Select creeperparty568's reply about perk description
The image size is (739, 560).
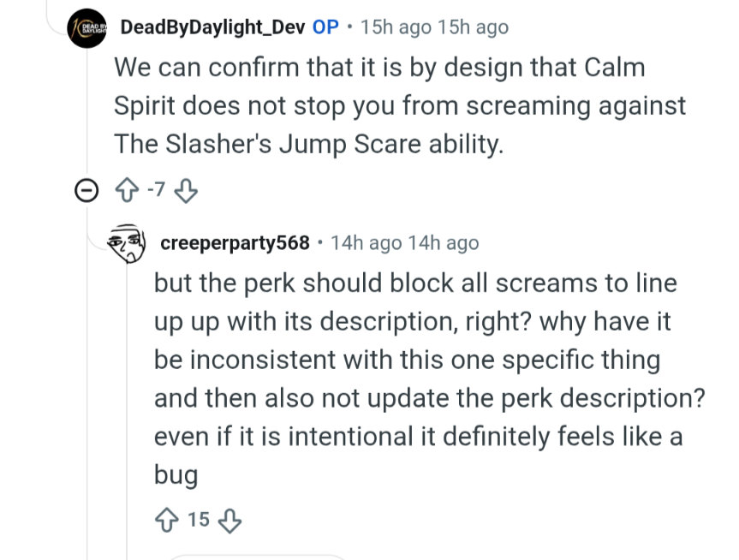pyautogui.click(x=430, y=378)
